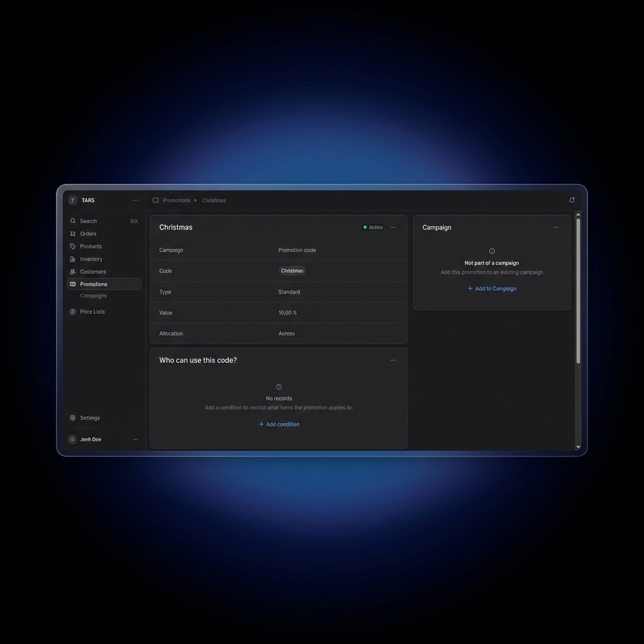The image size is (644, 644).
Task: Open the Customers section
Action: tap(73, 271)
